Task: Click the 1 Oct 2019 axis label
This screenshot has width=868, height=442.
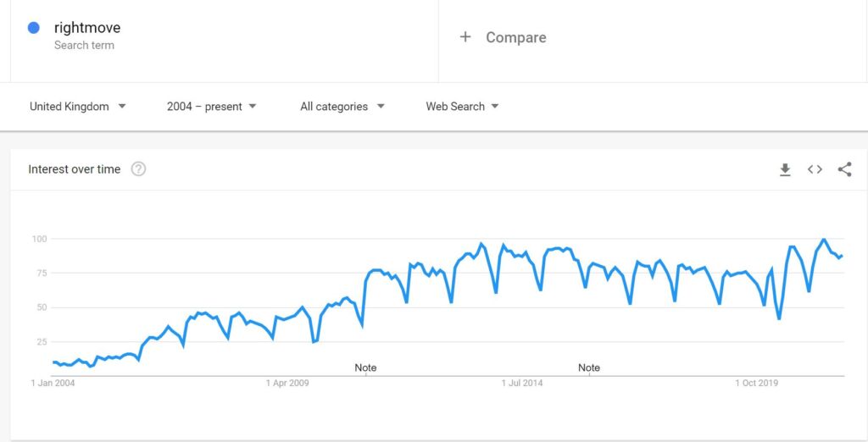Action: [x=756, y=383]
